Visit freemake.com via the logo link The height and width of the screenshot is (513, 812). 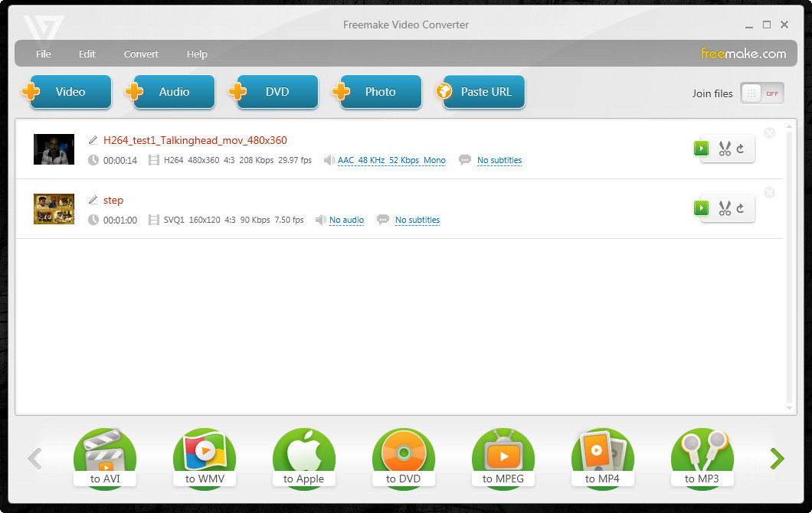point(744,54)
